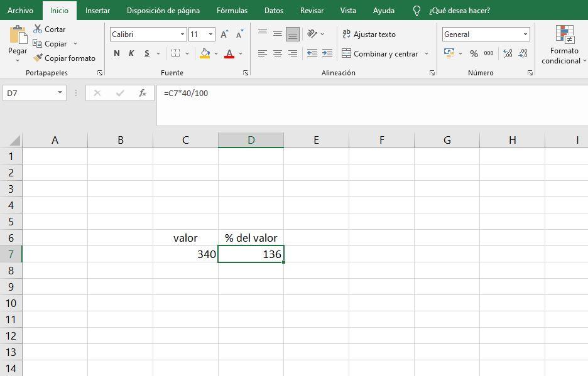Toggle underline with the S icon
Image resolution: width=588 pixels, height=376 pixels.
tap(146, 53)
